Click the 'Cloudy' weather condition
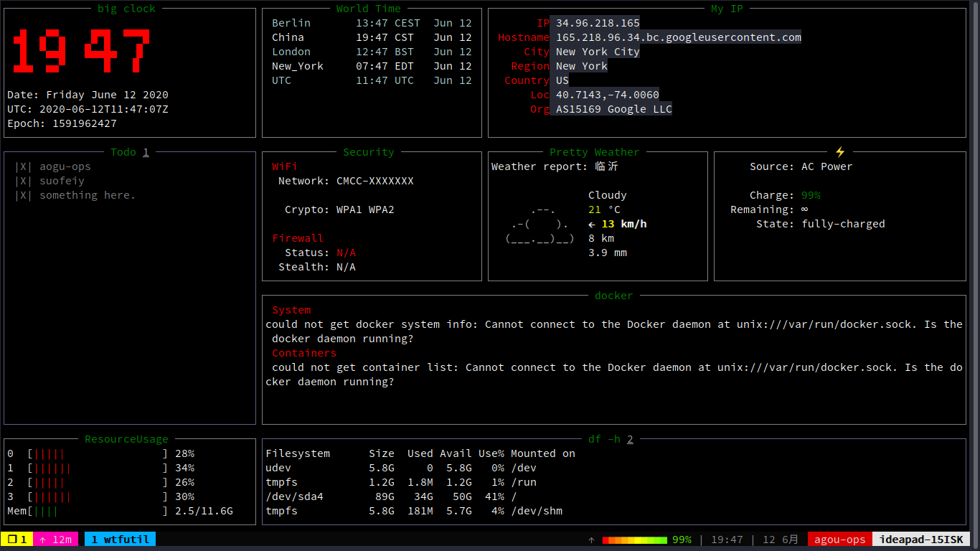This screenshot has width=980, height=551. tap(608, 195)
